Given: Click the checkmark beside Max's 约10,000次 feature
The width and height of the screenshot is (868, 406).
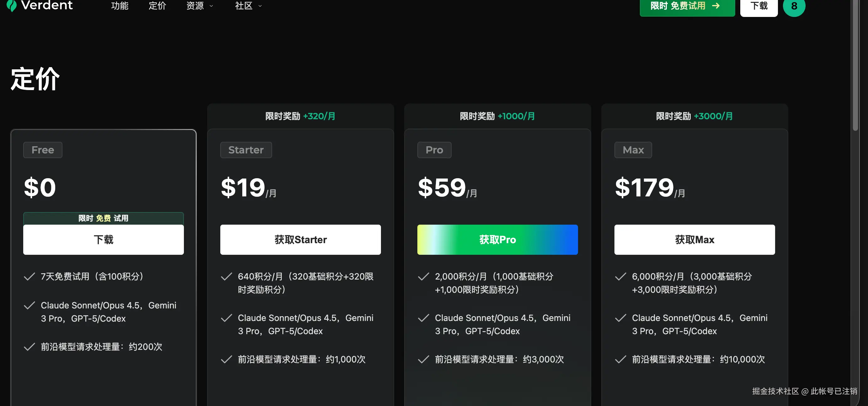Looking at the screenshot, I should (620, 359).
